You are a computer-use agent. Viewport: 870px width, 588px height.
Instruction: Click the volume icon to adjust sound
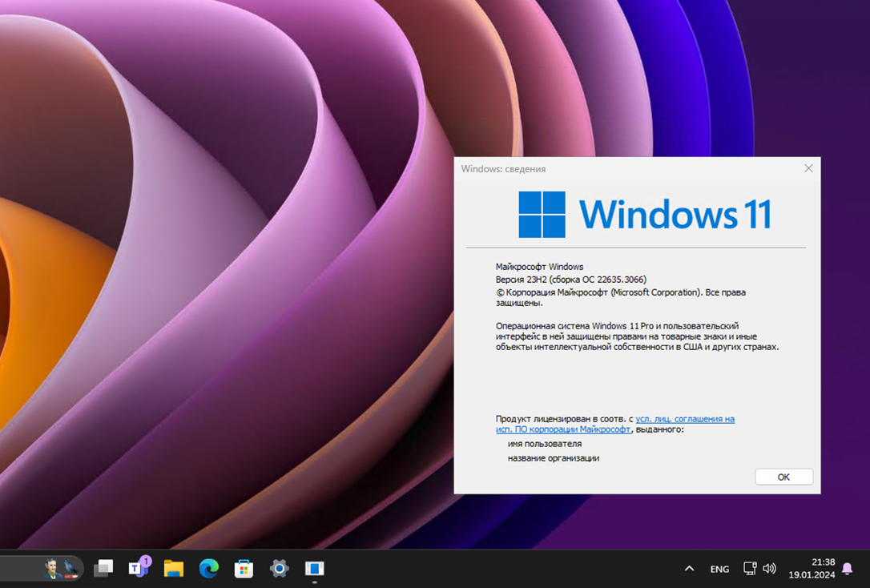coord(770,568)
